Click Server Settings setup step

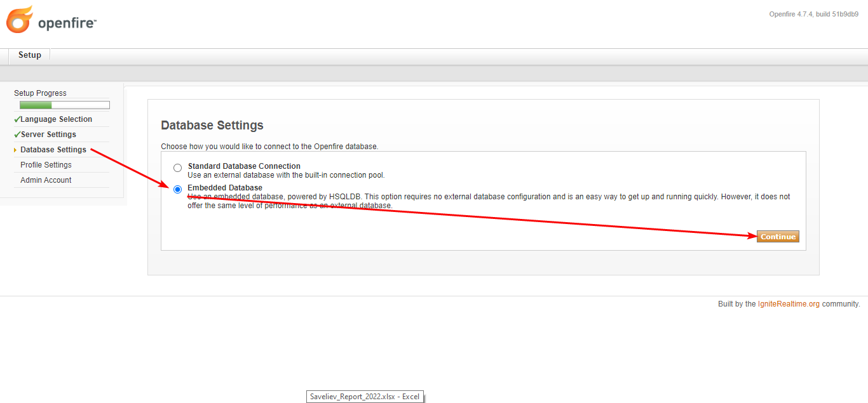point(48,135)
